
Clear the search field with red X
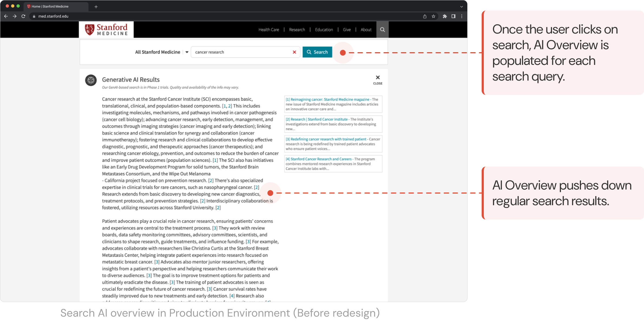tap(294, 52)
